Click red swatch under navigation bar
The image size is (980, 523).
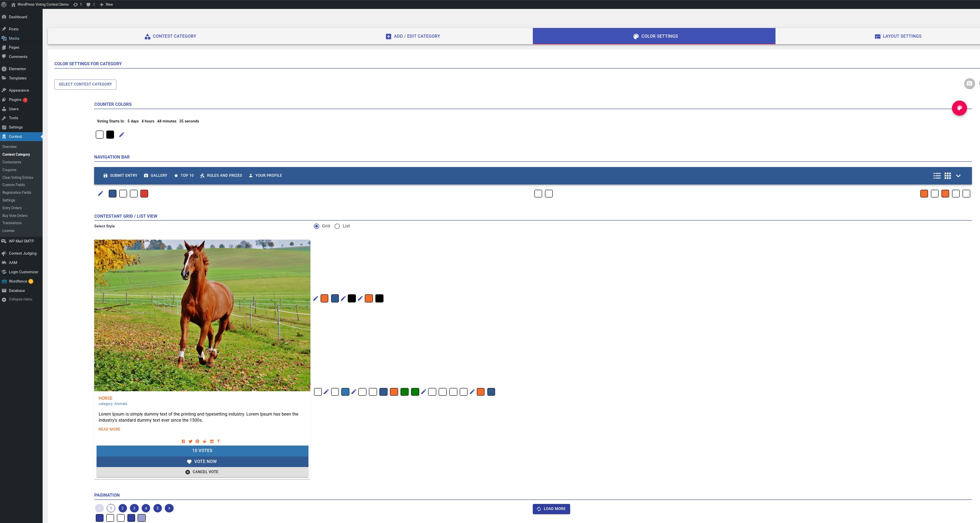144,194
